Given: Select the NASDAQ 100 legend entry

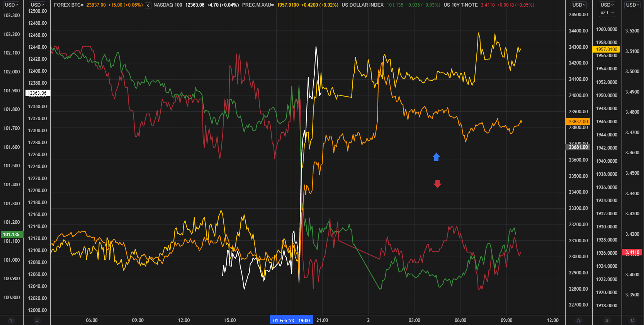Looking at the screenshot, I should click(x=168, y=5).
